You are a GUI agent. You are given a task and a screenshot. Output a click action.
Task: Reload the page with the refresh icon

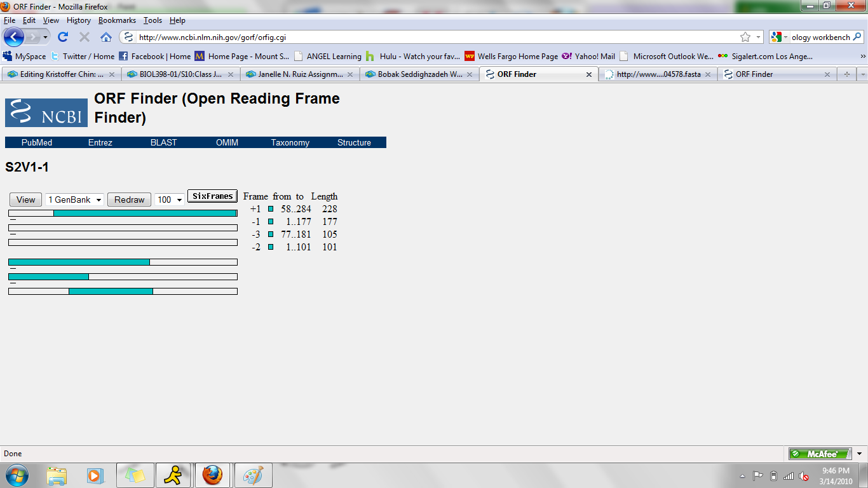point(63,37)
